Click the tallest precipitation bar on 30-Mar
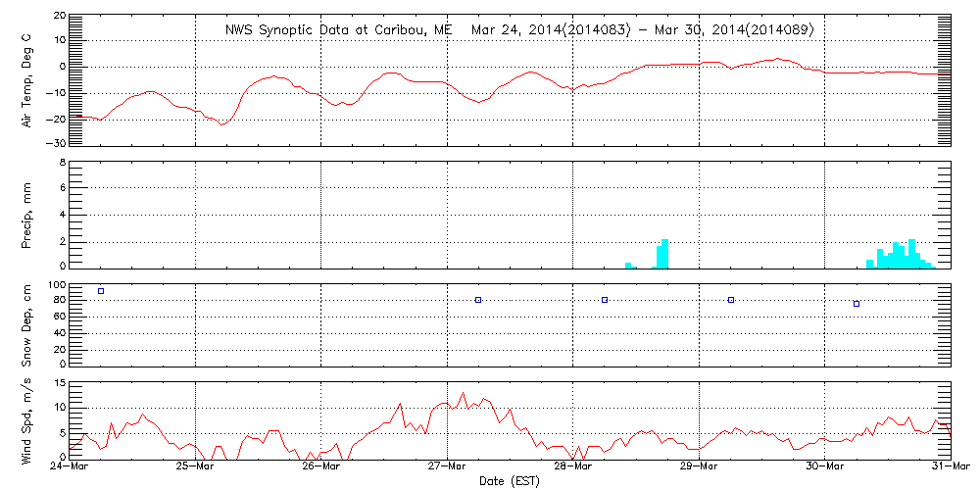 click(x=911, y=254)
